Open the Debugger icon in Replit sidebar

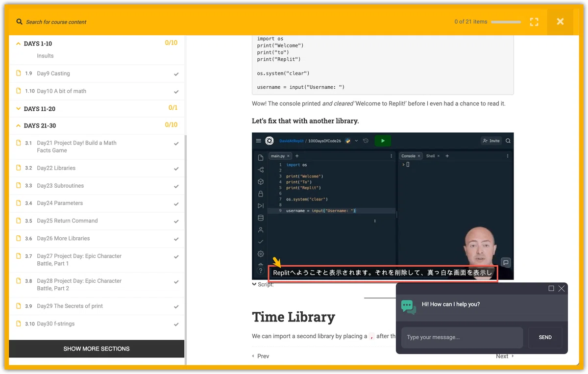point(261,206)
